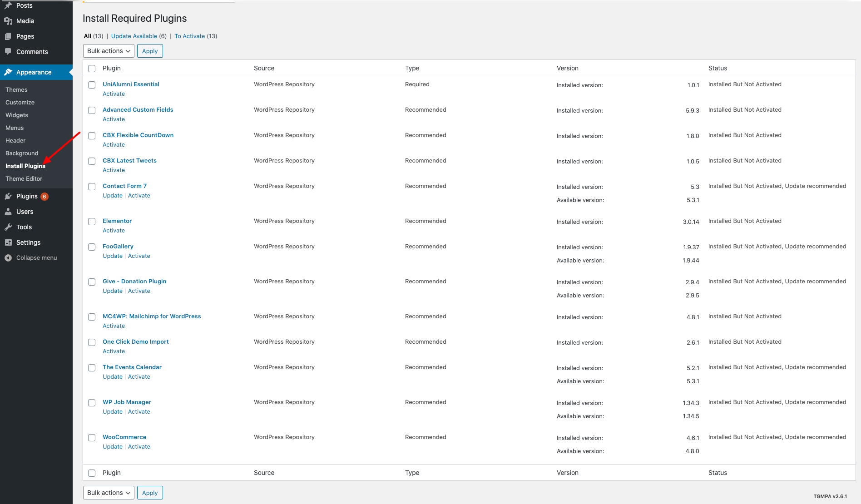This screenshot has width=861, height=504.
Task: Click the Pages icon in sidebar
Action: pyautogui.click(x=8, y=36)
